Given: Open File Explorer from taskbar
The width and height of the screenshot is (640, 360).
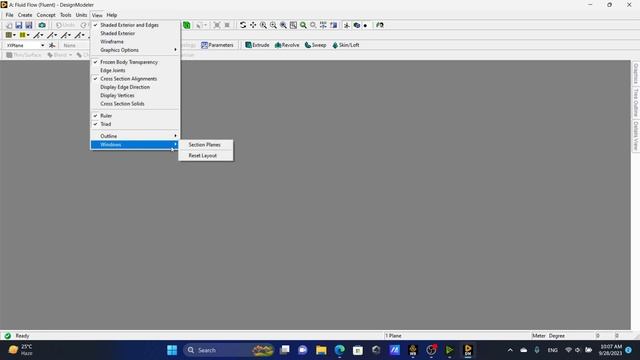Looking at the screenshot, I should pos(321,350).
